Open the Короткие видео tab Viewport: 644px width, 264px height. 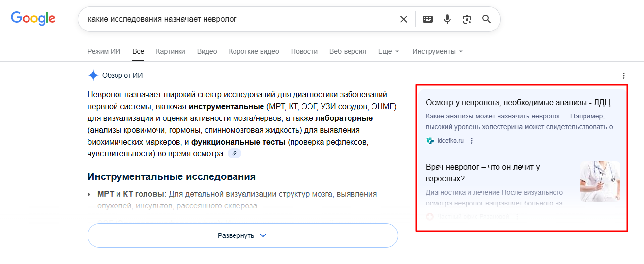[254, 51]
